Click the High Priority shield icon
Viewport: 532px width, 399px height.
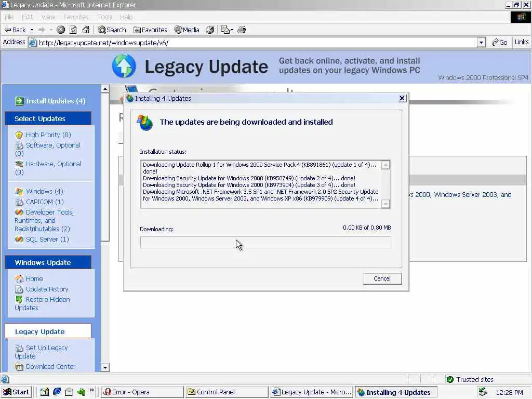(19, 135)
